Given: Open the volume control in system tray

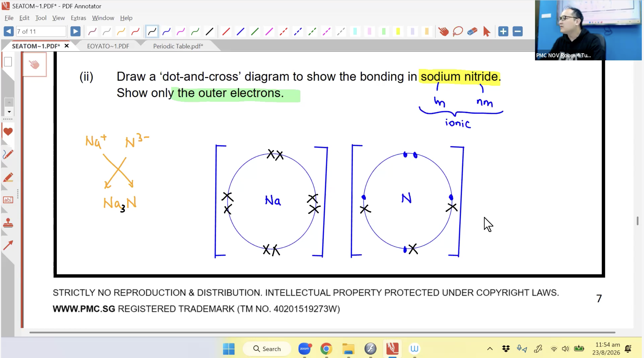Looking at the screenshot, I should (565, 349).
